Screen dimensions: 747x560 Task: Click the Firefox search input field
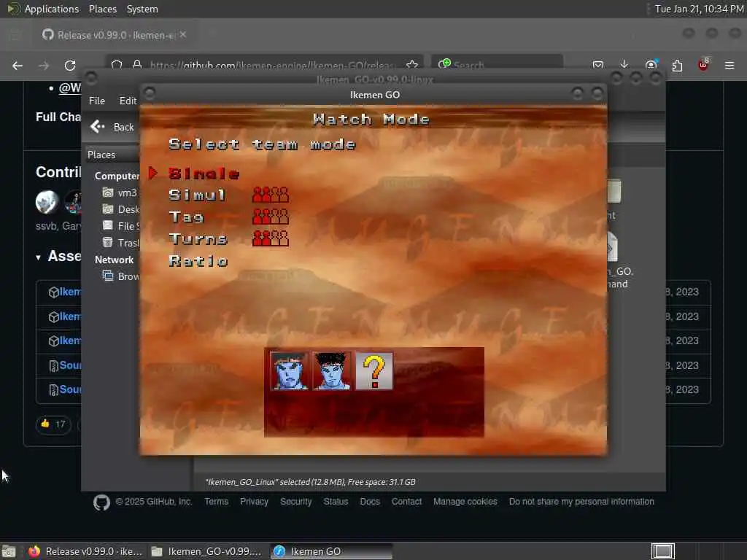pyautogui.click(x=497, y=65)
